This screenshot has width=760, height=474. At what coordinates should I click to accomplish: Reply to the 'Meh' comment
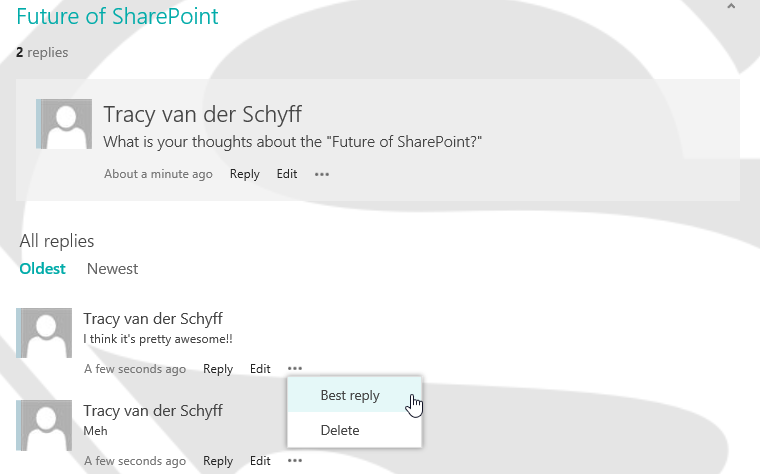click(218, 461)
